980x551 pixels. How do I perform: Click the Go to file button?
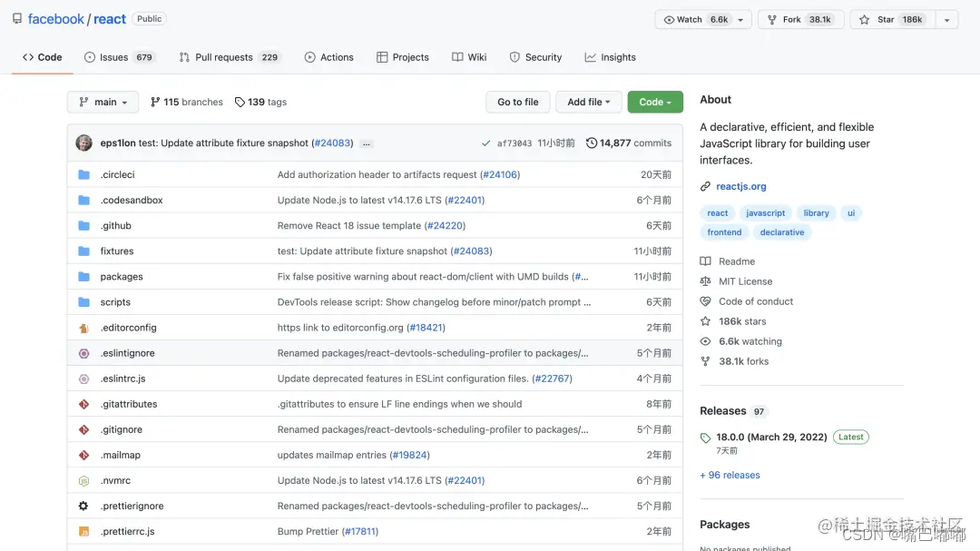517,102
